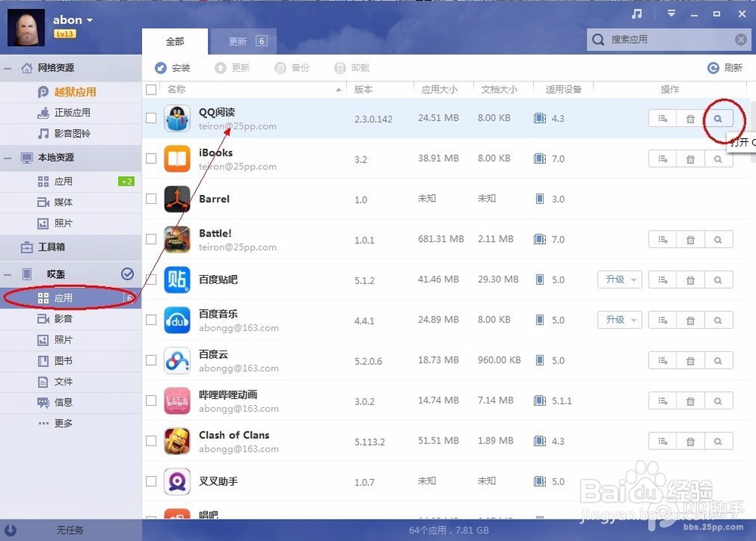Click the user avatar picture
This screenshot has width=756, height=541.
tap(26, 27)
